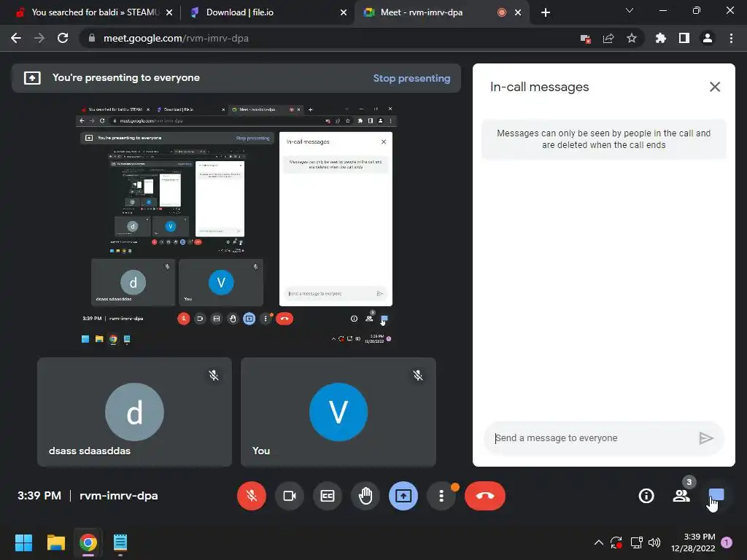Open the Windows Start menu
747x560 pixels.
[x=23, y=542]
